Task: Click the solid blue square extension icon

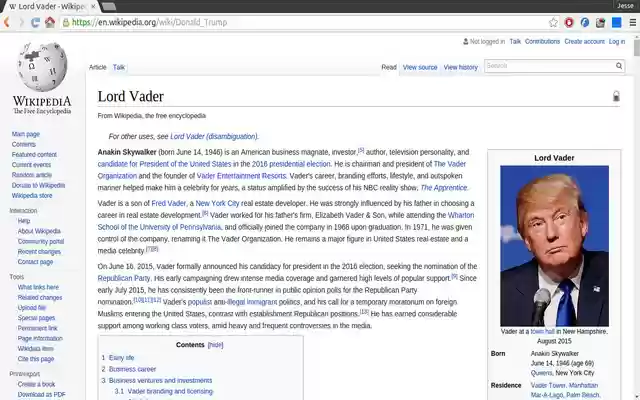Action: coord(616,22)
